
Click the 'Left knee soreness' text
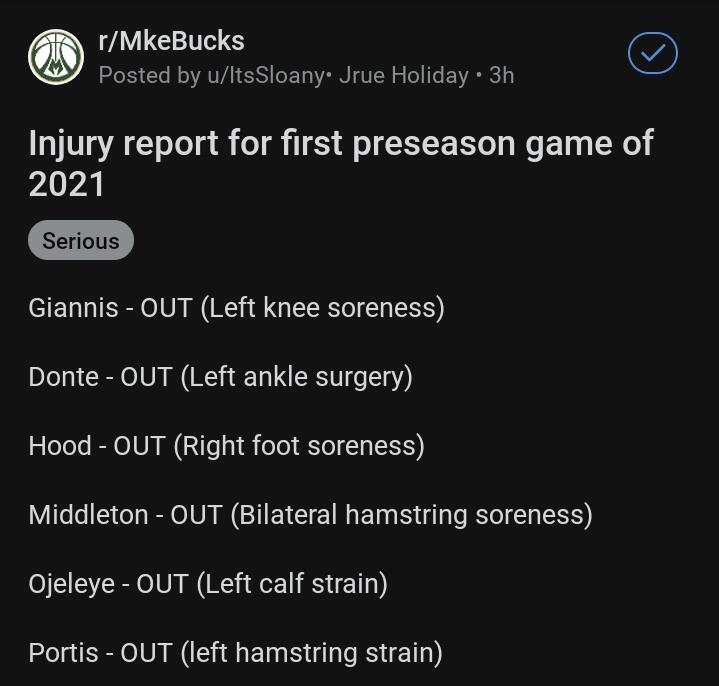(323, 307)
